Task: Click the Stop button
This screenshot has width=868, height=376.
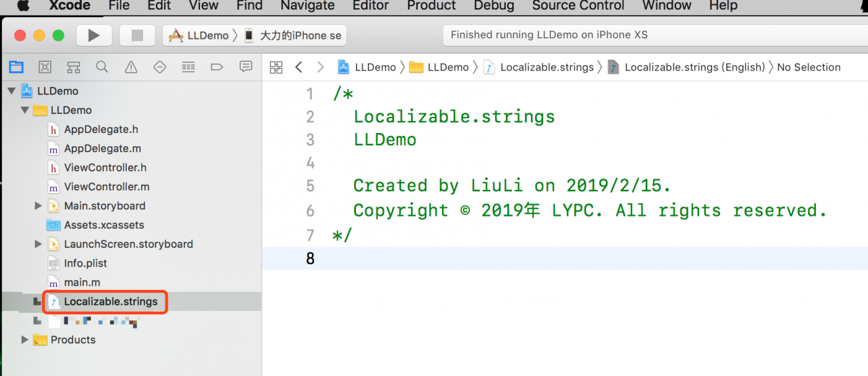Action: (x=137, y=35)
